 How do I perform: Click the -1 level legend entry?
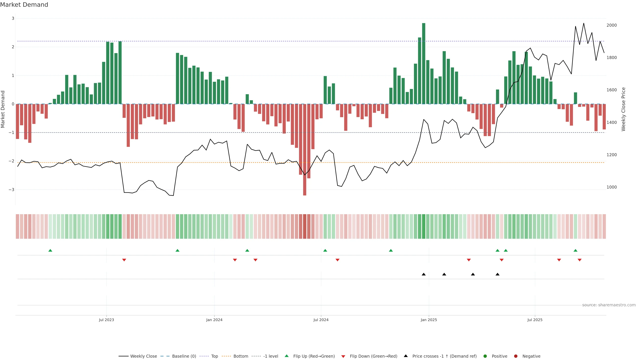click(x=271, y=356)
